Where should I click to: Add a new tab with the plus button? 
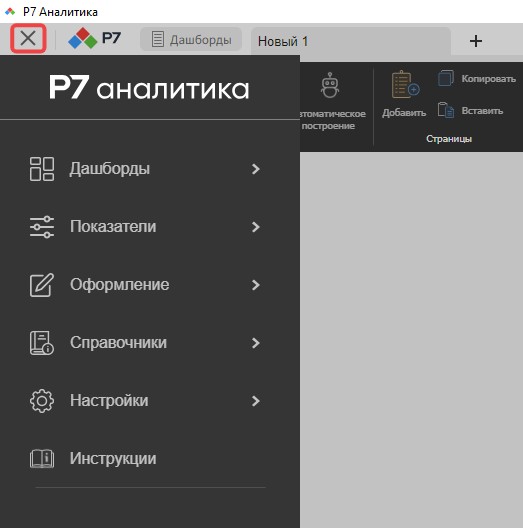[x=476, y=41]
